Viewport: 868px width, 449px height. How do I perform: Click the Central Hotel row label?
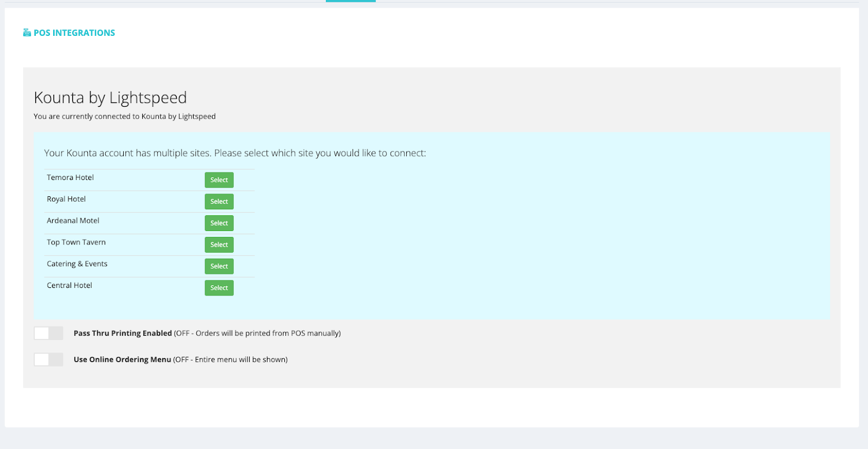pos(69,286)
